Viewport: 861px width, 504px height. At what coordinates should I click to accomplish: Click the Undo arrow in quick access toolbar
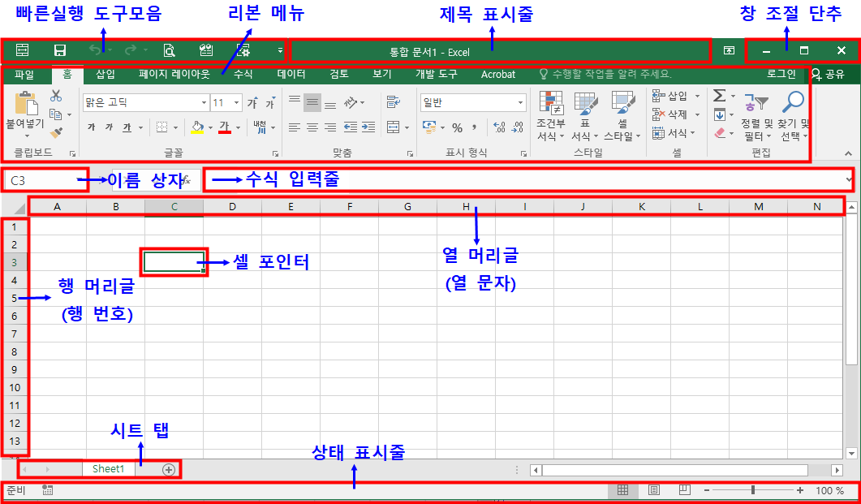96,50
